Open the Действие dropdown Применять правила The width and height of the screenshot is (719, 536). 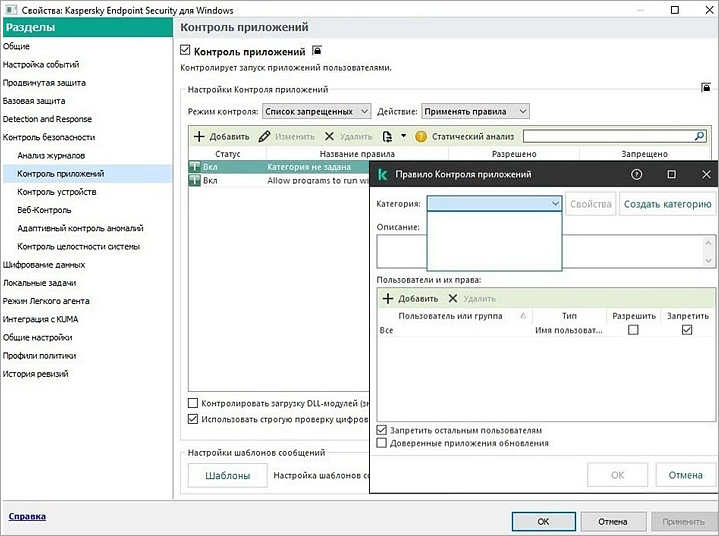[475, 111]
